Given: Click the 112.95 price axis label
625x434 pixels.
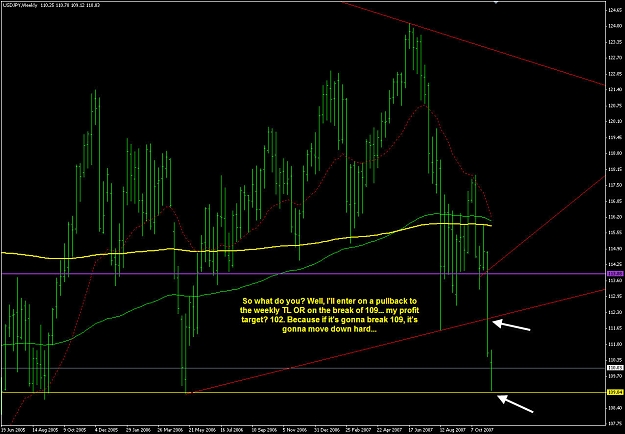Looking at the screenshot, I should click(615, 296).
